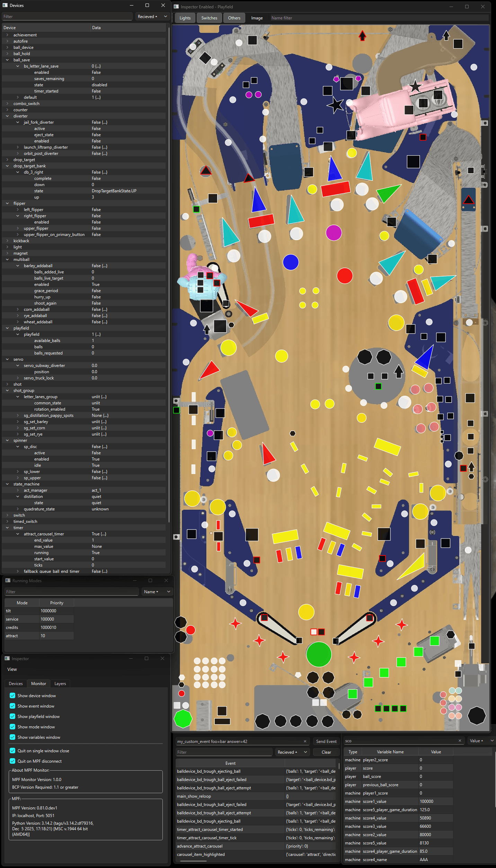This screenshot has height=868, width=496.
Task: Click the Image button in playfield toolbar
Action: (x=257, y=18)
